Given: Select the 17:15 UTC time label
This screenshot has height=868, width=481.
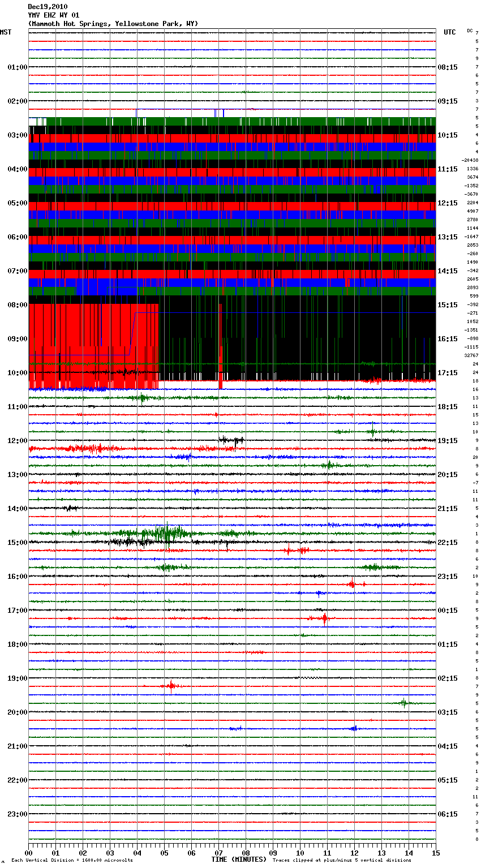Looking at the screenshot, I should pos(448,373).
